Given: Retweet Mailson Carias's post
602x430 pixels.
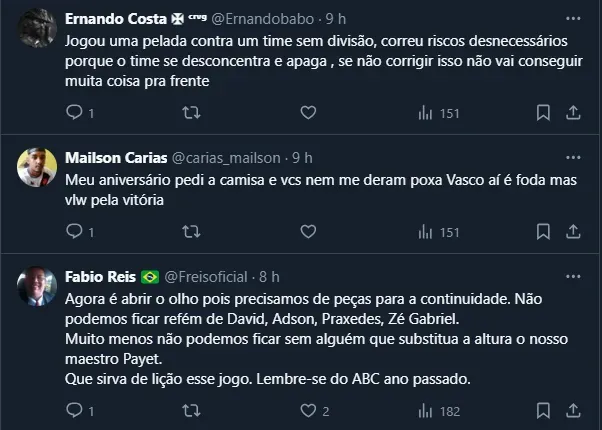Looking at the screenshot, I should point(193,232).
